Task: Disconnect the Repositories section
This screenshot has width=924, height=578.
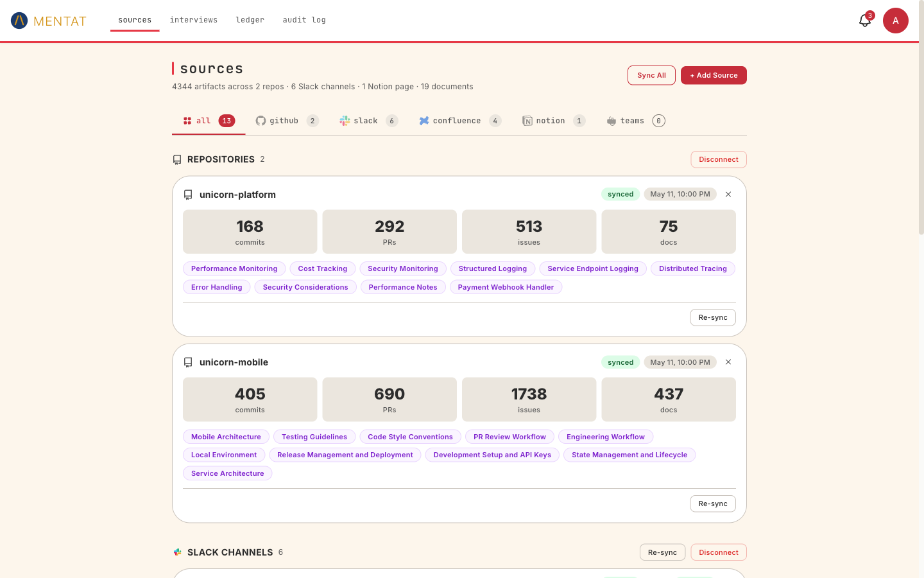Action: pyautogui.click(x=719, y=159)
